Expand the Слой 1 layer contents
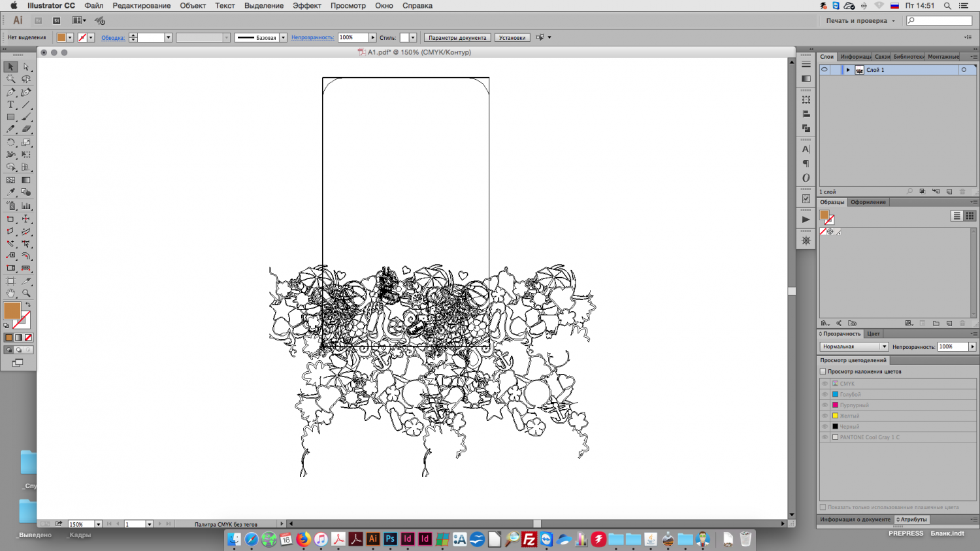 (848, 70)
